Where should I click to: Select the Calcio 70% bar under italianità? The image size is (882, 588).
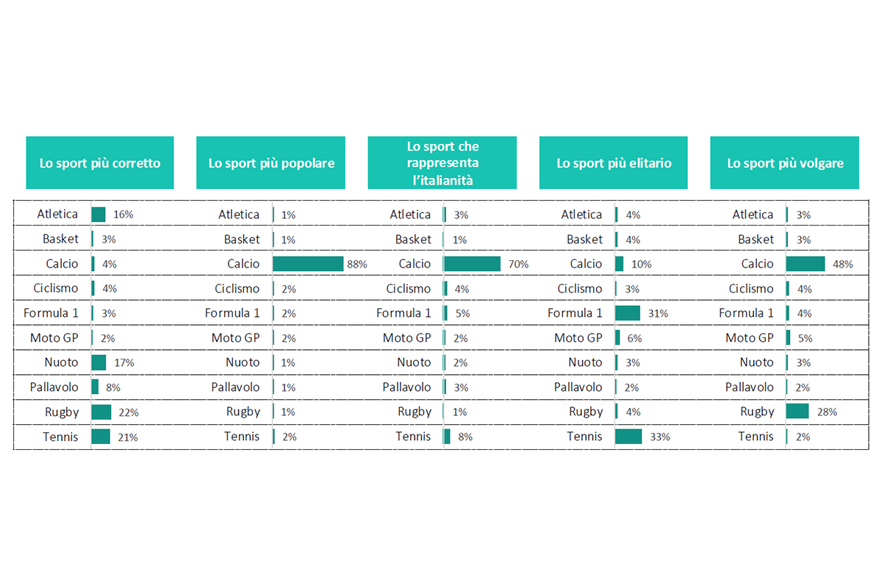coord(472,264)
